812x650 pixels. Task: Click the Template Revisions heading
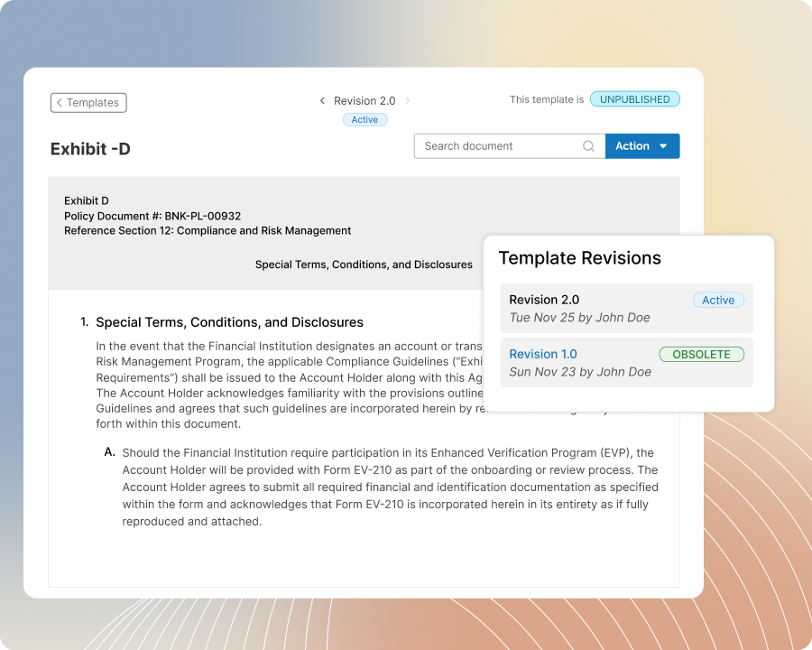[x=579, y=258]
